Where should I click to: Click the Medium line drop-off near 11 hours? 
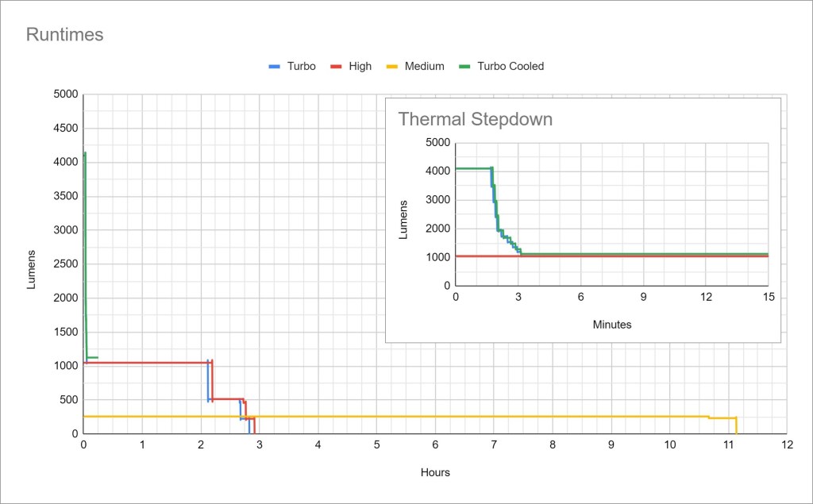click(736, 425)
